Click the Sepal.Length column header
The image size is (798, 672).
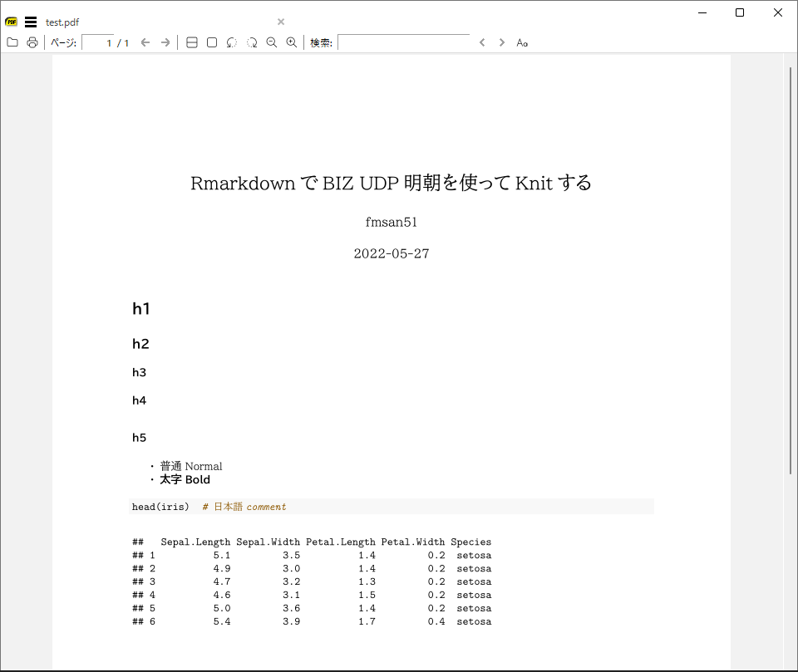195,542
